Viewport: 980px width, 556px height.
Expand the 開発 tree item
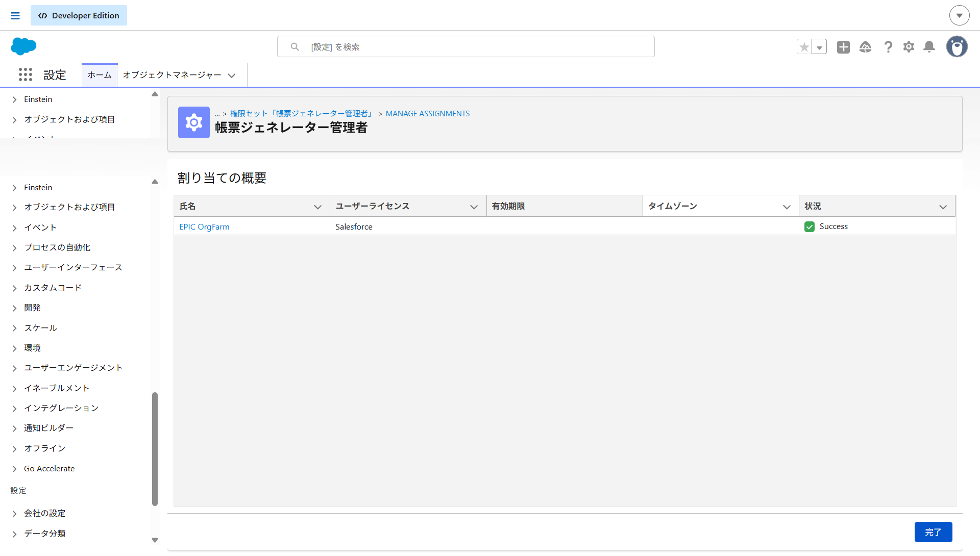pyautogui.click(x=14, y=308)
